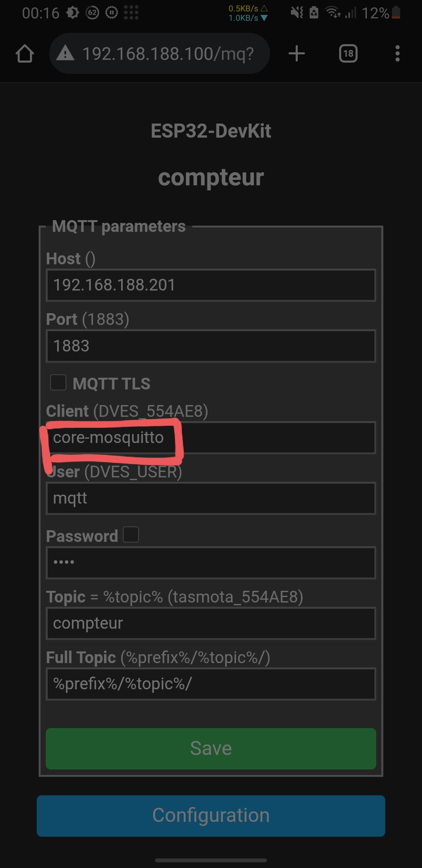The image size is (422, 868).
Task: Tap the browser home icon
Action: tap(25, 54)
